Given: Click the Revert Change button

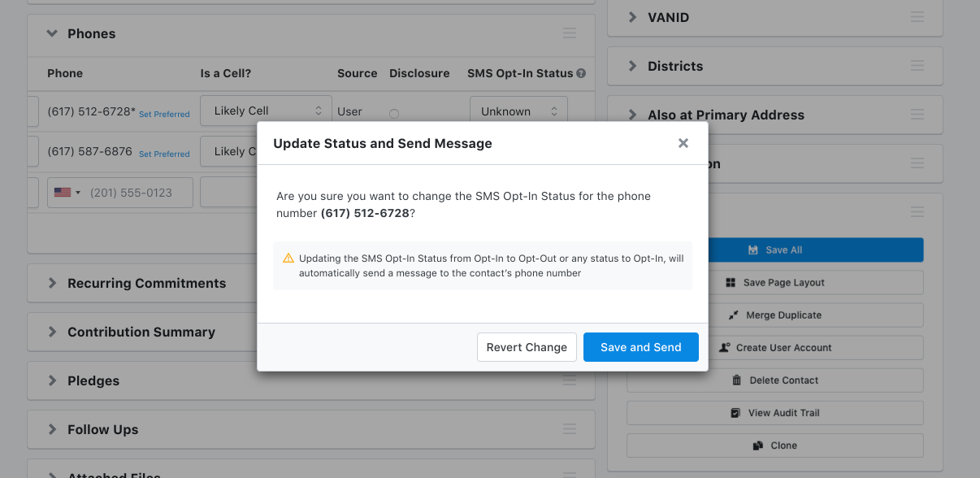Looking at the screenshot, I should tap(527, 347).
